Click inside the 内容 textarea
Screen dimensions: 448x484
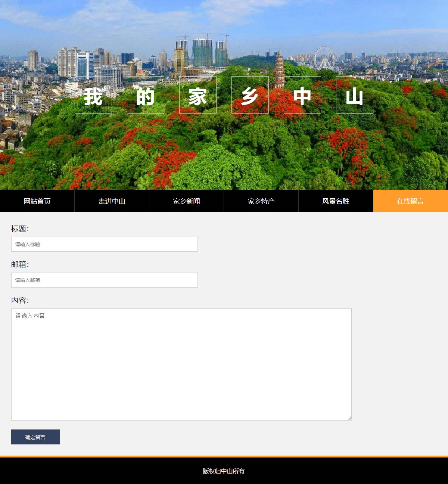181,364
